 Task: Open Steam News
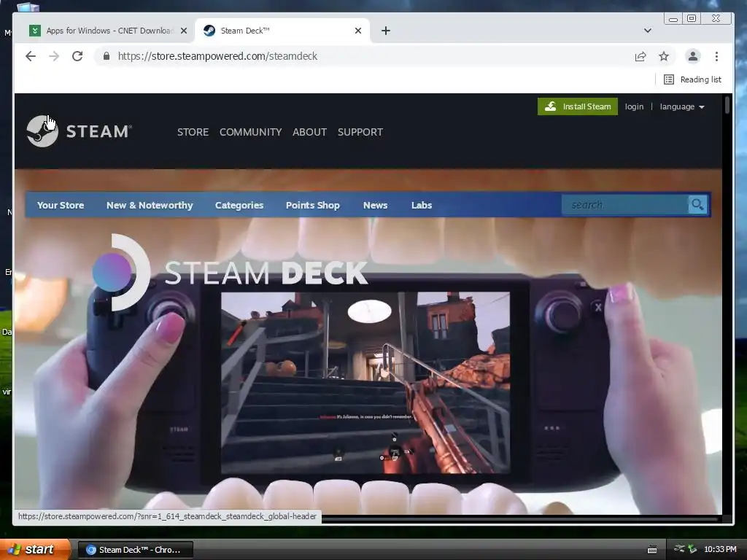click(x=376, y=205)
